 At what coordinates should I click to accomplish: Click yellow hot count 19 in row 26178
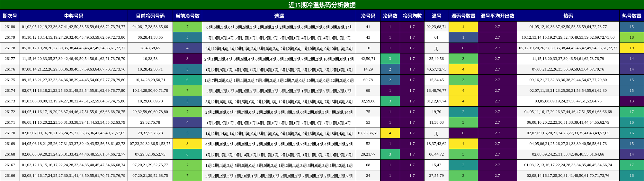[632, 48]
